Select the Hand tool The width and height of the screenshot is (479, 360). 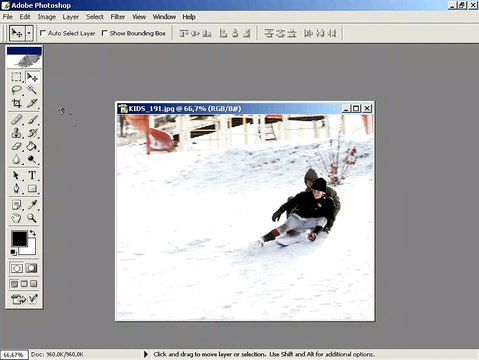tap(16, 218)
